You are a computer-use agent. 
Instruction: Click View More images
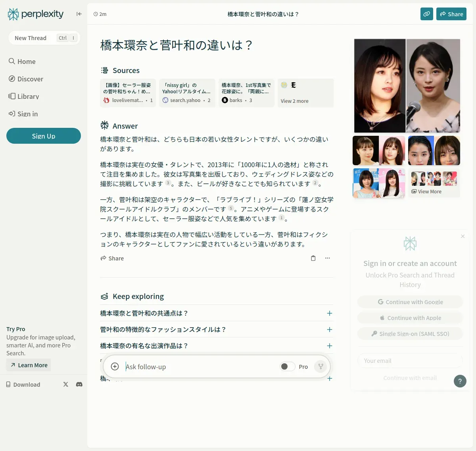click(434, 183)
